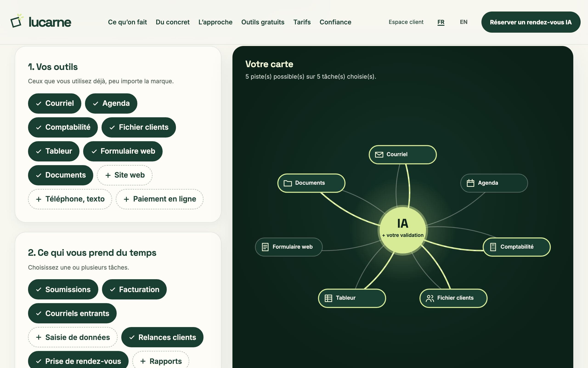Click the envelope icon in Courriel node
This screenshot has height=368, width=588.
[x=379, y=155]
